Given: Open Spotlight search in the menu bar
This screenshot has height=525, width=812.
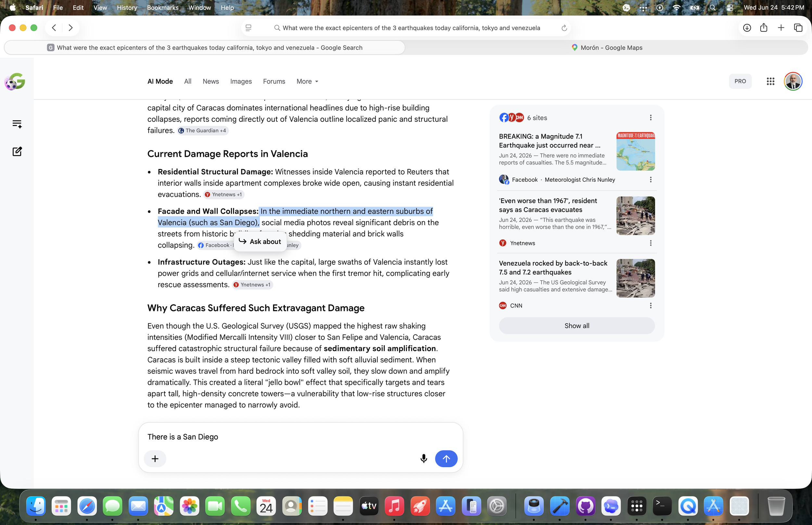Looking at the screenshot, I should (713, 7).
